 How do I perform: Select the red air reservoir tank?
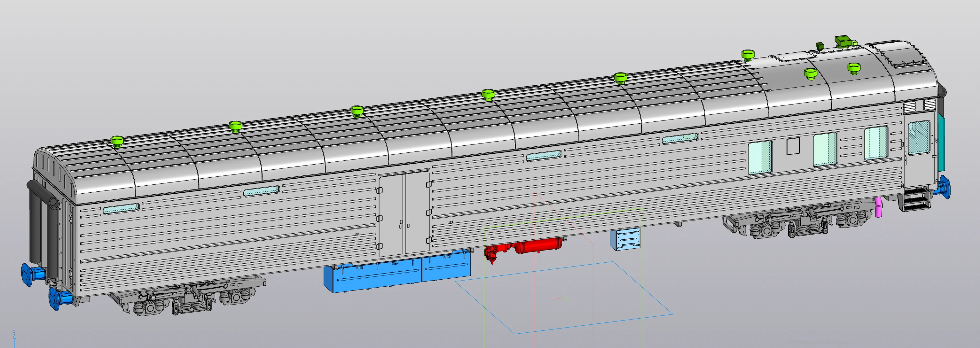coord(538,245)
